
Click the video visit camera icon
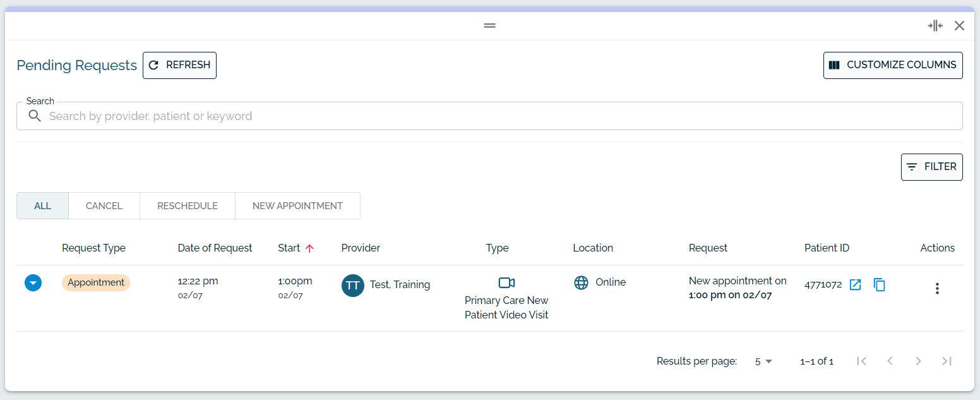coord(506,282)
